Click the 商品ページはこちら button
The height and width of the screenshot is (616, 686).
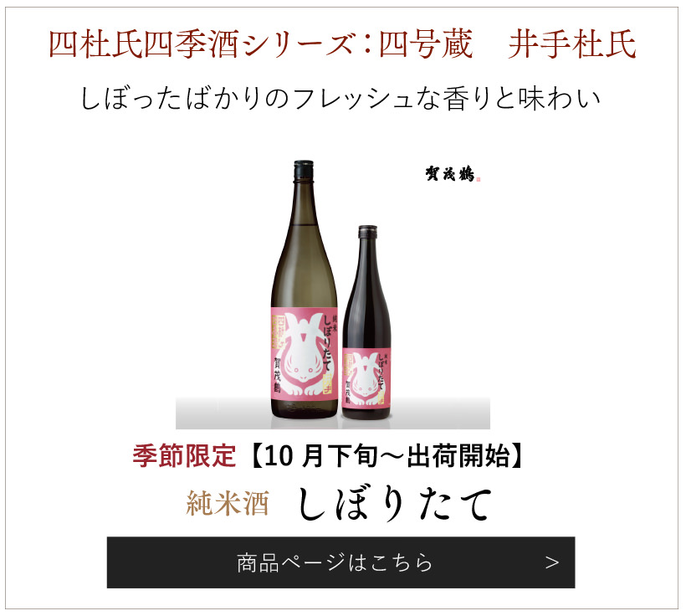[340, 562]
